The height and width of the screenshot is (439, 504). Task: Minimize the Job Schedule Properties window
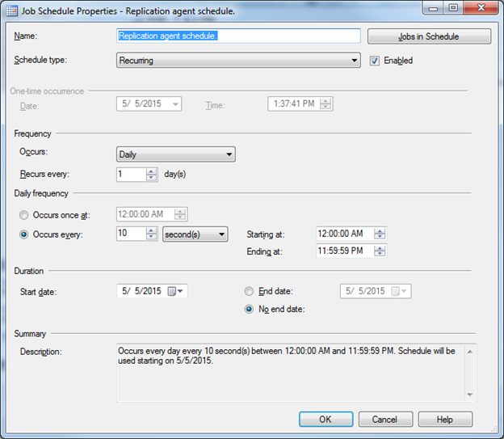tap(433, 8)
